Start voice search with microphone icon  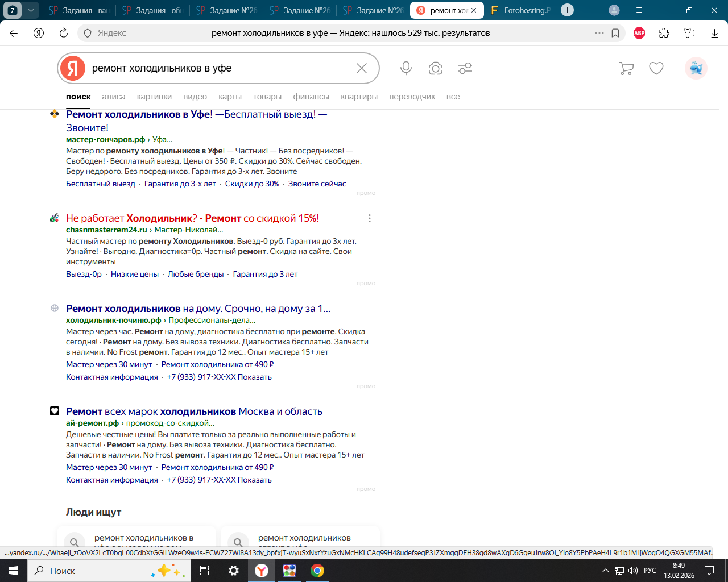406,68
